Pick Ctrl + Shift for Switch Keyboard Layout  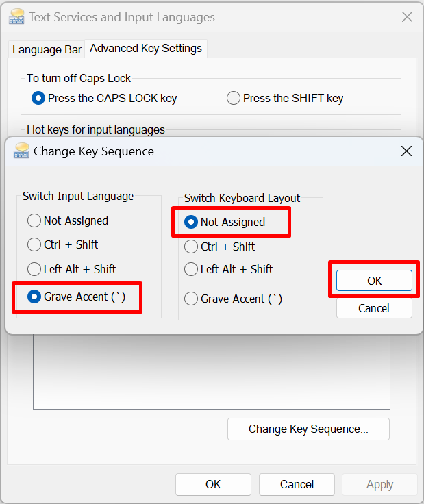click(x=191, y=247)
